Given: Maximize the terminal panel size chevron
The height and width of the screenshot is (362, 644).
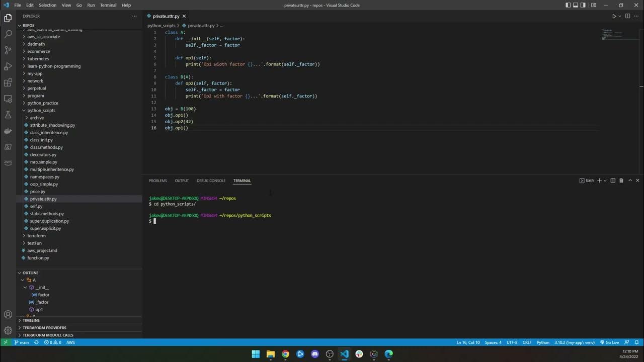Looking at the screenshot, I should click(x=630, y=180).
